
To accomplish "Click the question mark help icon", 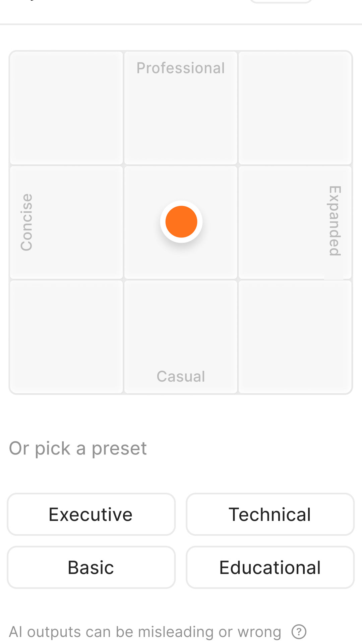I will 299,632.
